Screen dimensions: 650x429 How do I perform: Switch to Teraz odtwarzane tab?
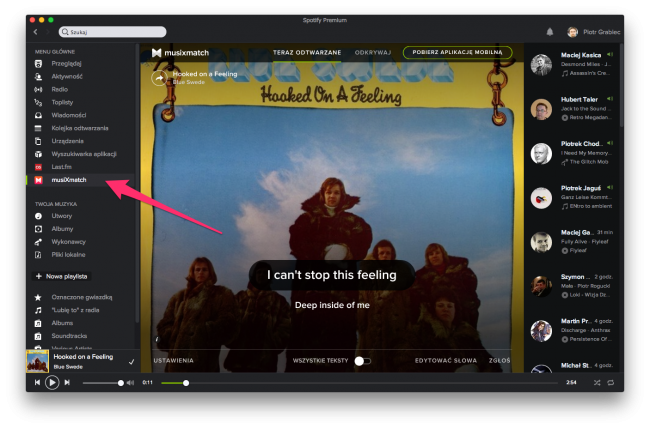307,53
